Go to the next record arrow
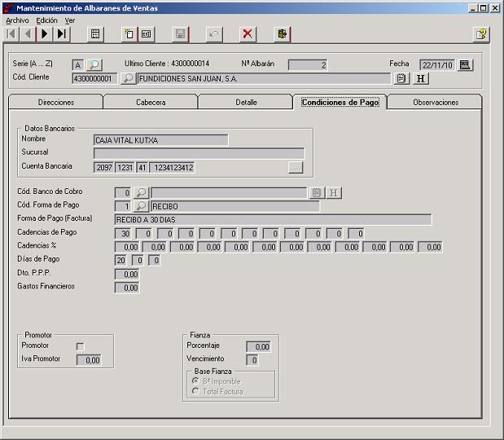Image resolution: width=504 pixels, height=440 pixels. point(45,33)
